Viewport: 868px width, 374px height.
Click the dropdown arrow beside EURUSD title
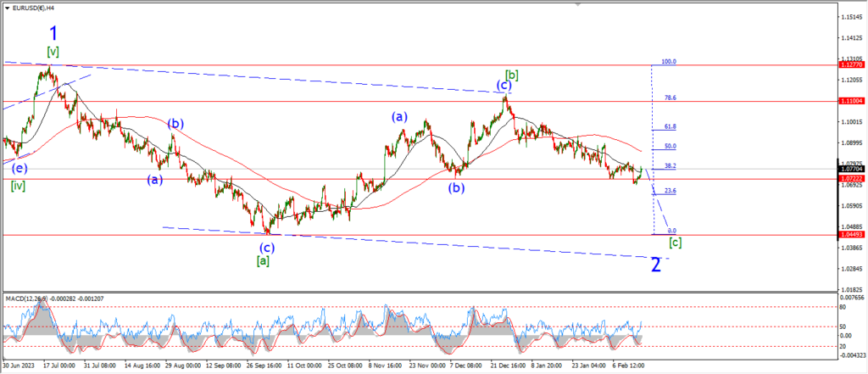click(6, 7)
